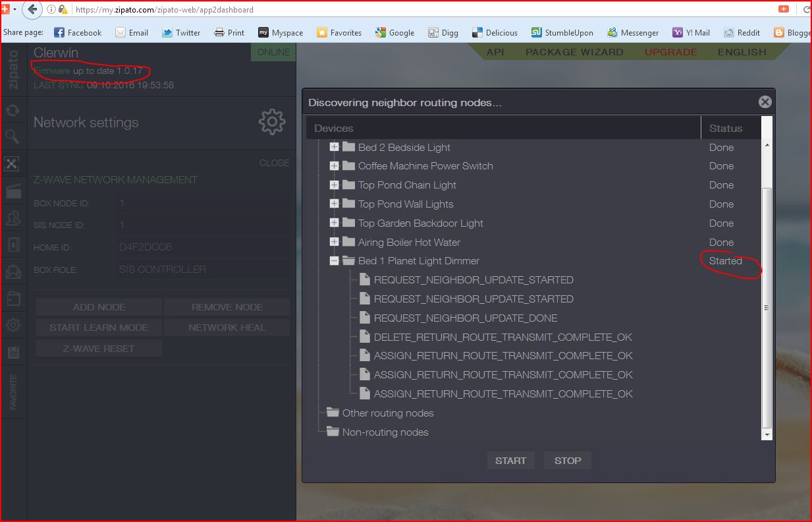
Task: Expand the Coffee Machine Power Switch node
Action: [334, 166]
